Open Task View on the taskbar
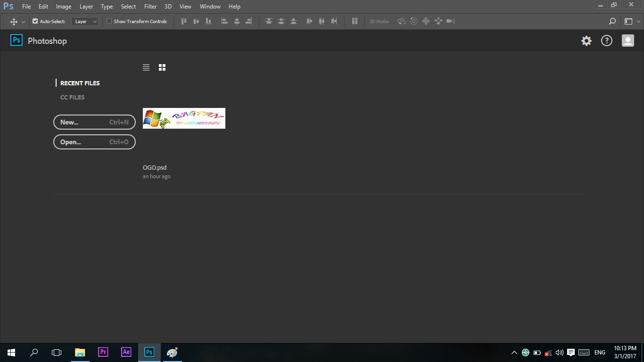Viewport: 644px width, 362px height. pos(57,353)
